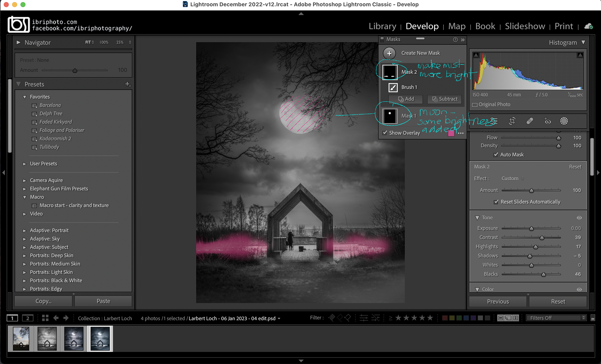Viewport: 601px width, 364px height.
Task: Collapse the Histogram panel
Action: point(583,42)
